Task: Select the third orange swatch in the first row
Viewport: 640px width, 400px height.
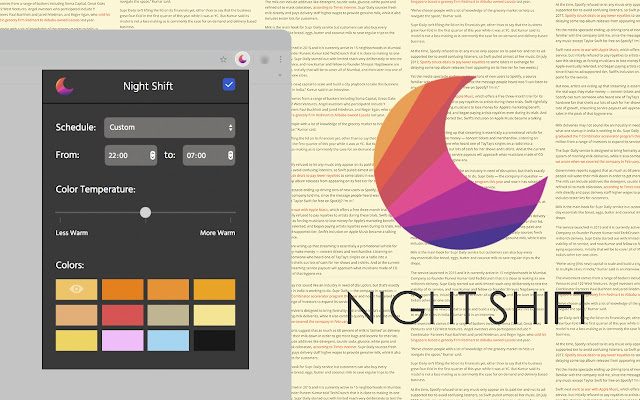Action: 168,289
